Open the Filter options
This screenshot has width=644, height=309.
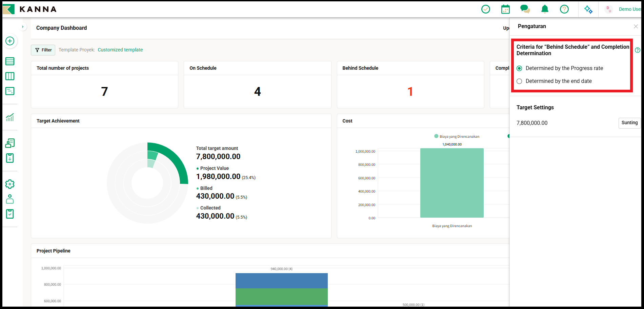pos(43,50)
